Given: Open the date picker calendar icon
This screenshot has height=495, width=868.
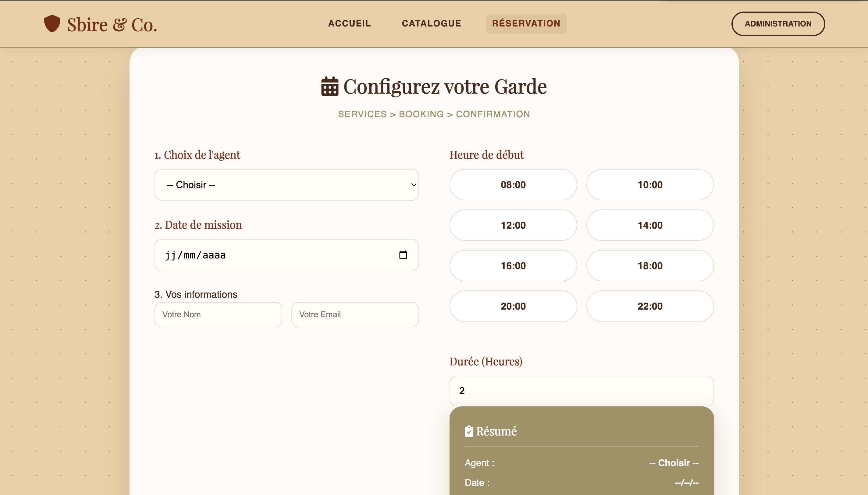Looking at the screenshot, I should (x=404, y=255).
